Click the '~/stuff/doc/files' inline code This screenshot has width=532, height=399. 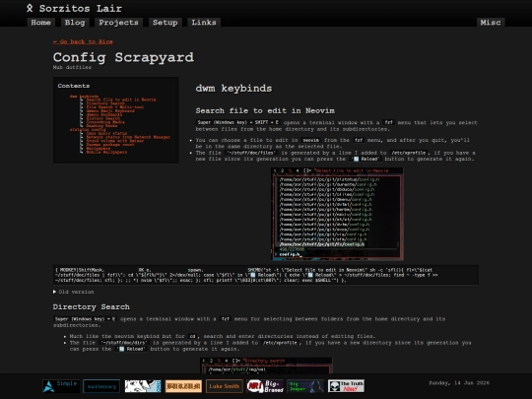pos(251,153)
